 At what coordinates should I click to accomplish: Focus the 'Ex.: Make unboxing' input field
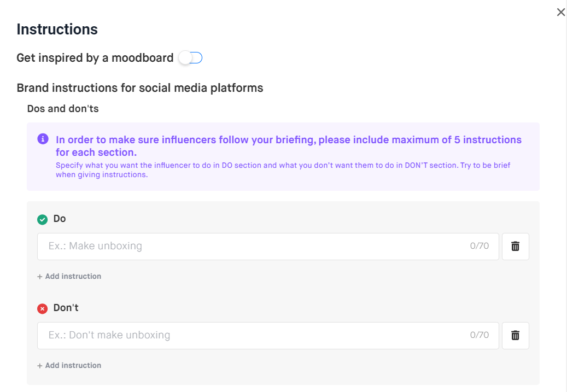coord(252,247)
